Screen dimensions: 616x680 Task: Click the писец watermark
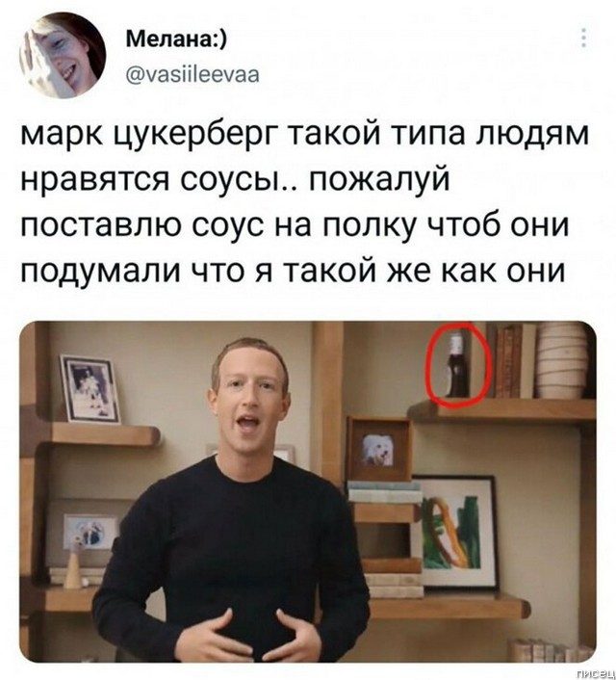(x=600, y=674)
